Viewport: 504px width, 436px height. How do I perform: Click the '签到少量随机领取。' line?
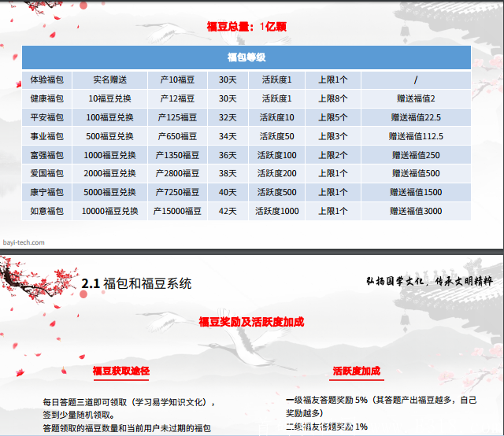79,415
